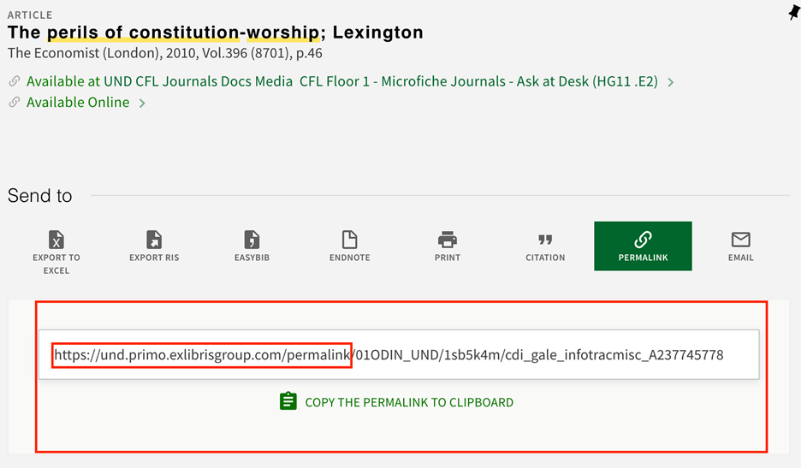The image size is (801, 468).
Task: Expand the chevron next to 'Available Online'
Action: [142, 103]
